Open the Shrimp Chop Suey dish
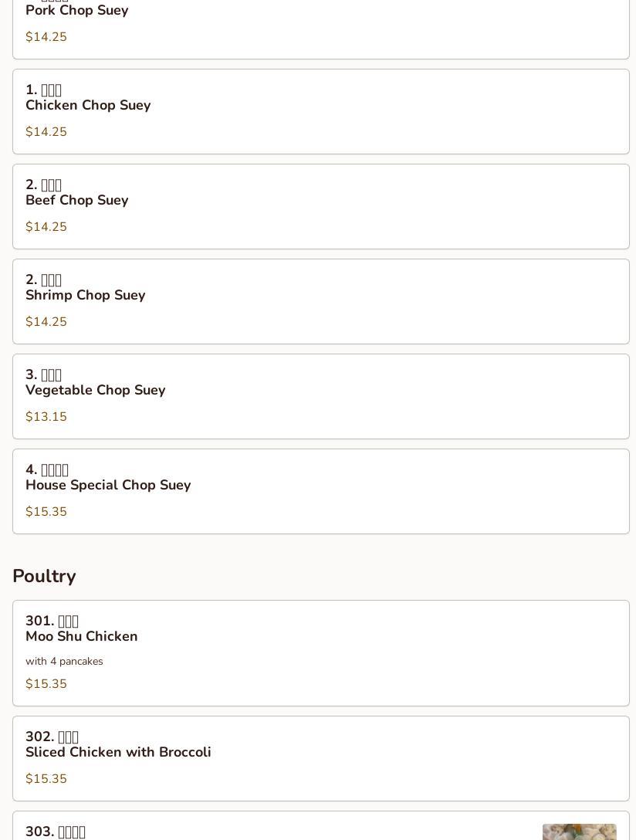The height and width of the screenshot is (840, 636). click(x=86, y=295)
